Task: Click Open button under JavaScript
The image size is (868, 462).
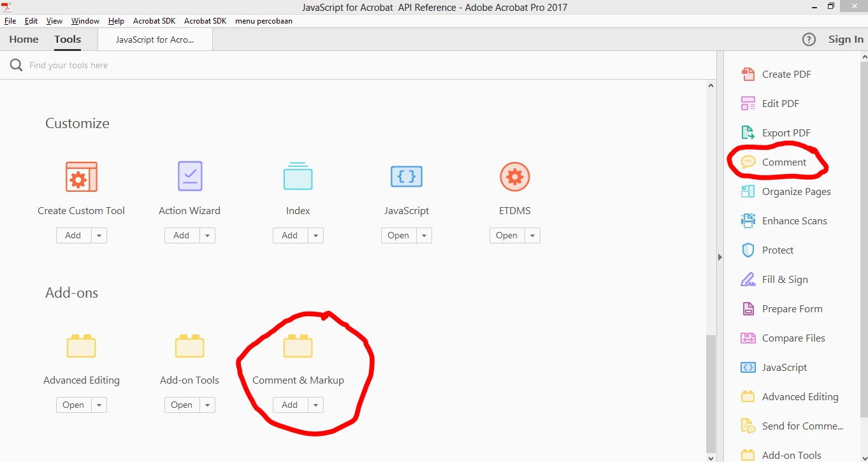Action: (x=398, y=235)
